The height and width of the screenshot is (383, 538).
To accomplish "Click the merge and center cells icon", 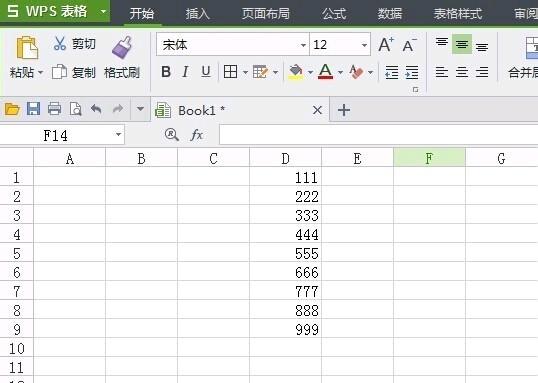I will pos(531,48).
